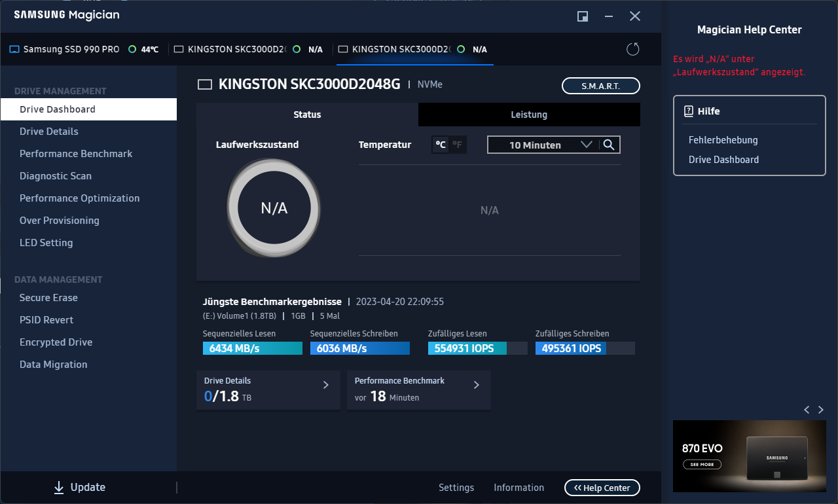Click the Update label in bottom bar
The image size is (838, 504).
coord(88,487)
